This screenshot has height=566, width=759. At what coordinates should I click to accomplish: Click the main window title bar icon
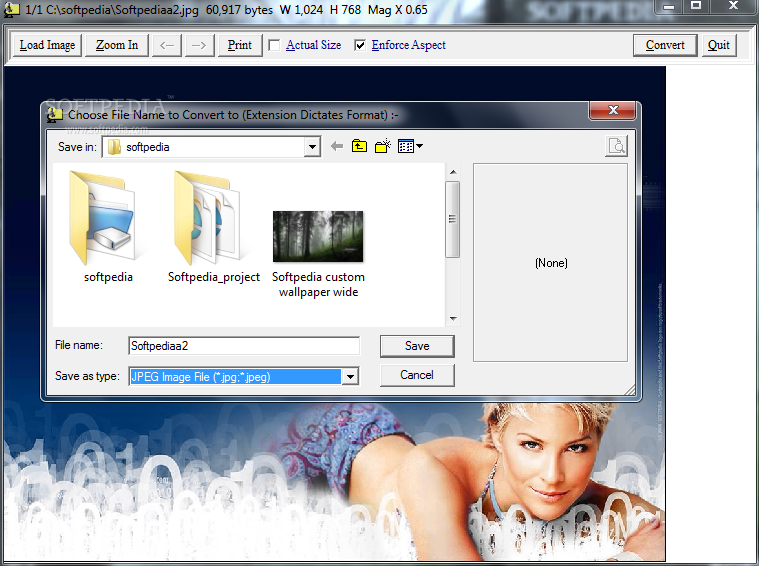12,9
